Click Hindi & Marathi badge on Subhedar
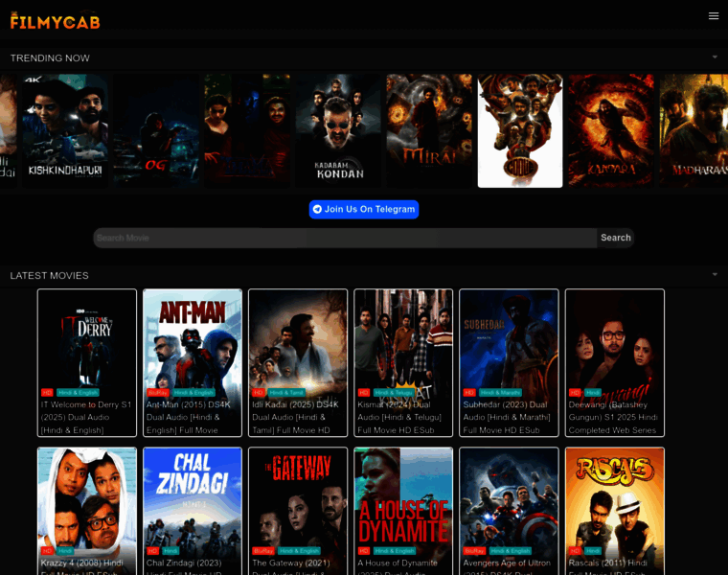Screen dimensions: 728x575 click(x=500, y=393)
